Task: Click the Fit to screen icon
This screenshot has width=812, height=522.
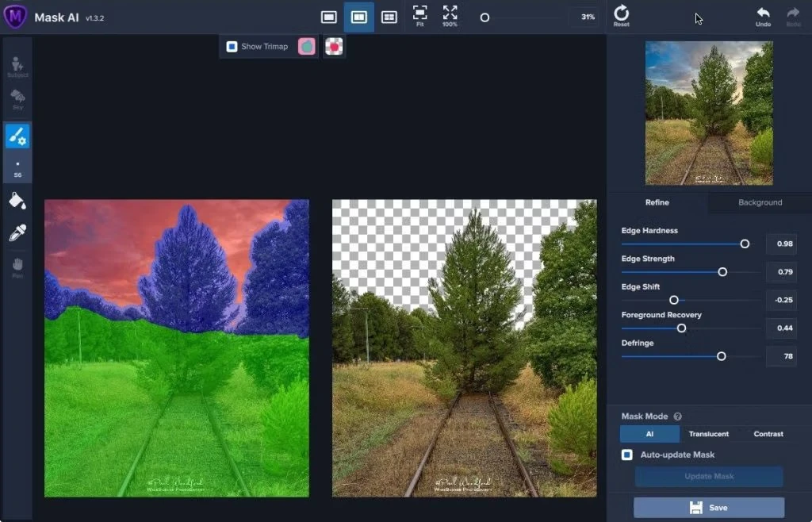Action: coord(419,15)
